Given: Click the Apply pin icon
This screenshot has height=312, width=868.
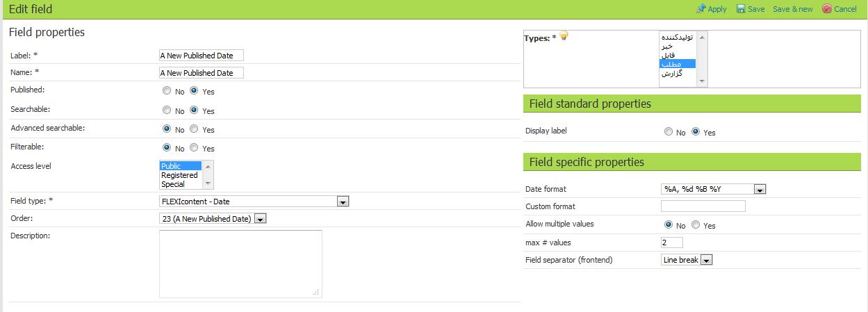Looking at the screenshot, I should [x=701, y=9].
